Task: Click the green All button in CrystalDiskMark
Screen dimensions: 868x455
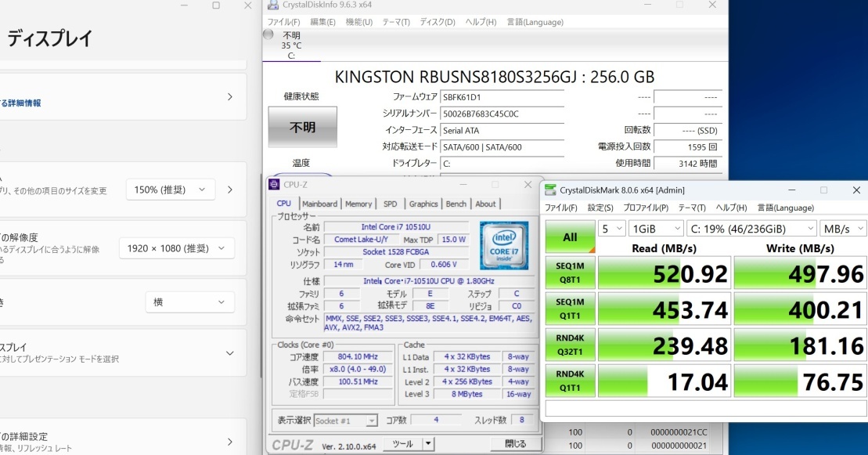Action: click(570, 237)
